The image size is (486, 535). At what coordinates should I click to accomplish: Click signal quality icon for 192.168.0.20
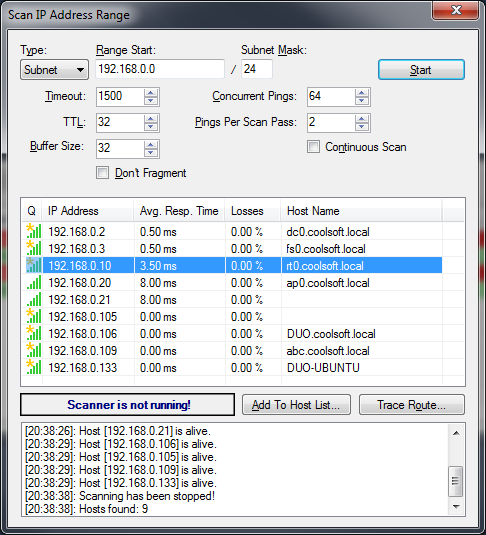(34, 282)
